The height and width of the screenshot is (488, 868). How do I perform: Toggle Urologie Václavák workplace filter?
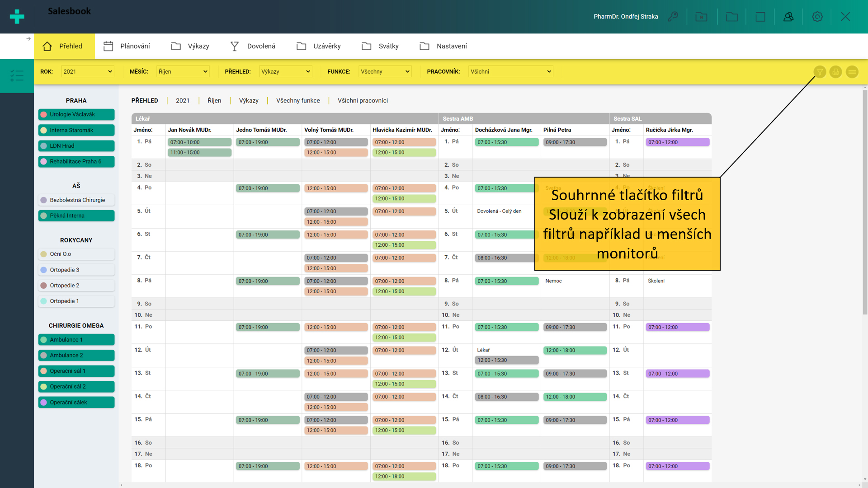pyautogui.click(x=76, y=114)
